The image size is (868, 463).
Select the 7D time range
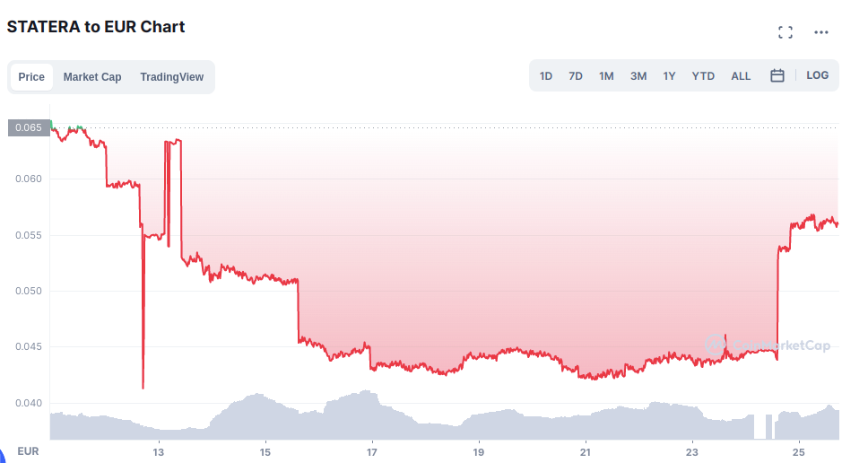pyautogui.click(x=576, y=76)
